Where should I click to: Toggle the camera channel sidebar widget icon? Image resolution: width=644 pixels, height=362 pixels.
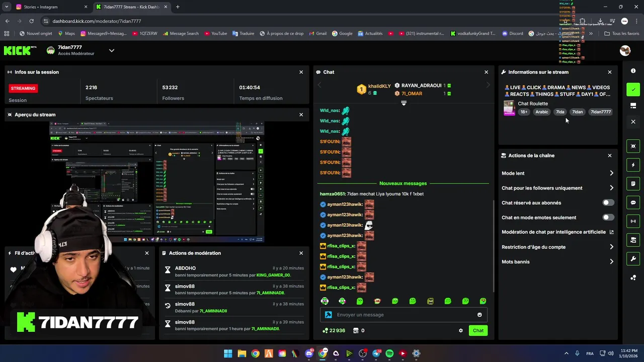pyautogui.click(x=633, y=240)
